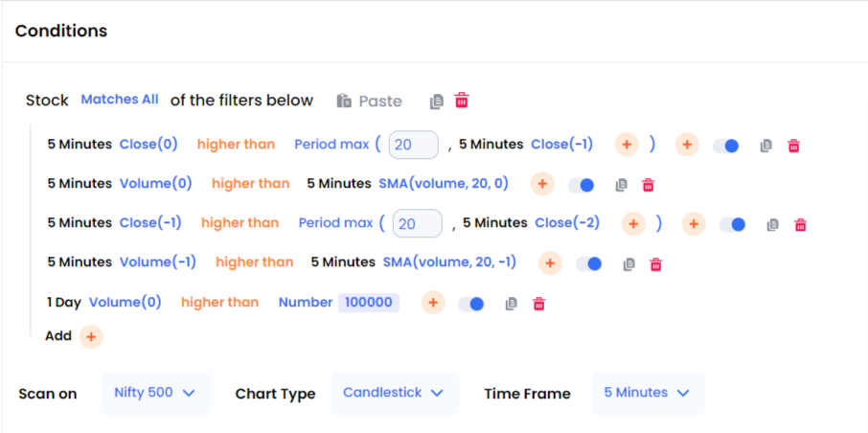868x433 pixels.
Task: Add parameter after Number 100000 with plus icon
Action: [x=433, y=303]
